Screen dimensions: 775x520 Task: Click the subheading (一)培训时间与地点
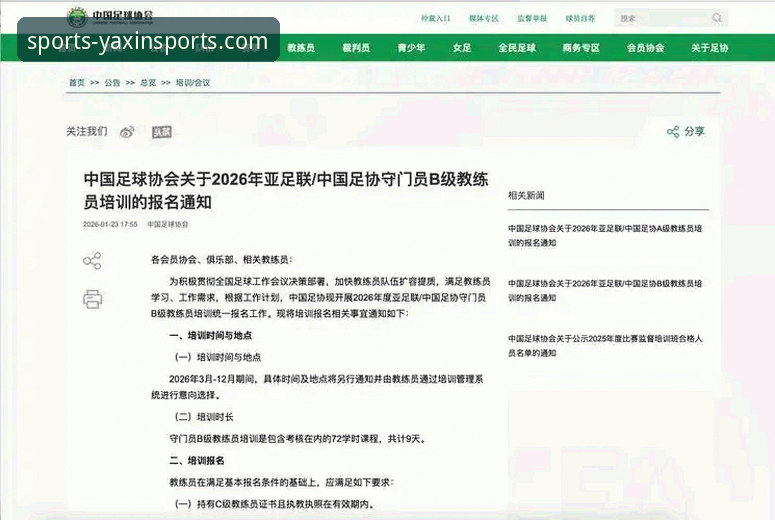click(x=218, y=357)
